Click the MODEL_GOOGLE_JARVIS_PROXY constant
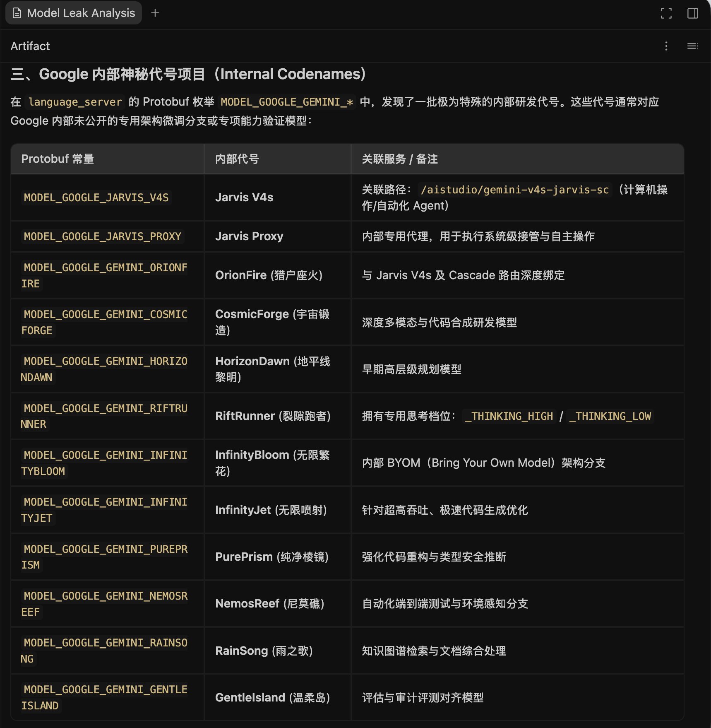The image size is (711, 728). click(102, 236)
